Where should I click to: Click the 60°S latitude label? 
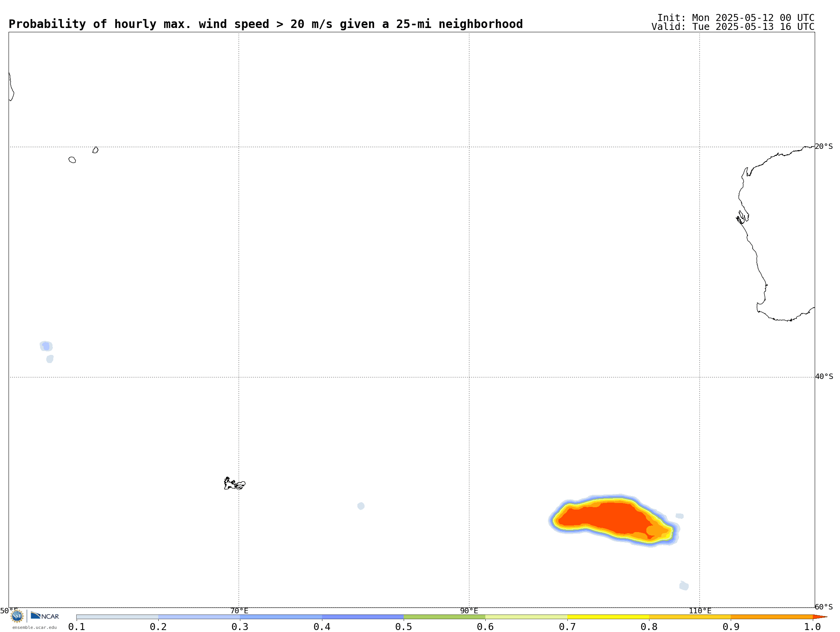click(824, 607)
